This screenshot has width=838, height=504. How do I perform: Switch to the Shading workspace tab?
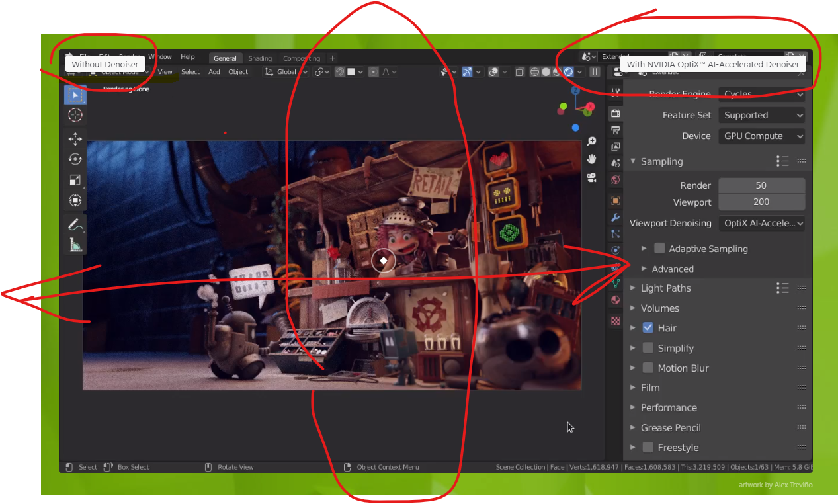pyautogui.click(x=261, y=58)
